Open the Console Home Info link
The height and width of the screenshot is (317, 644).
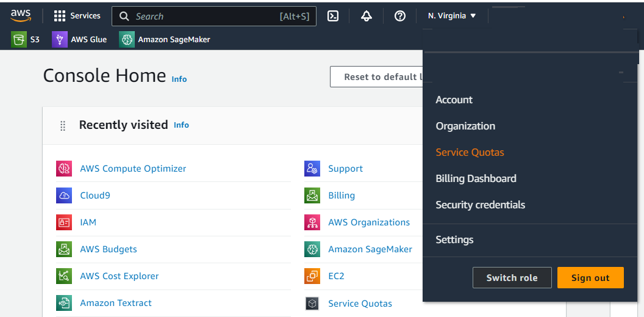(x=179, y=79)
